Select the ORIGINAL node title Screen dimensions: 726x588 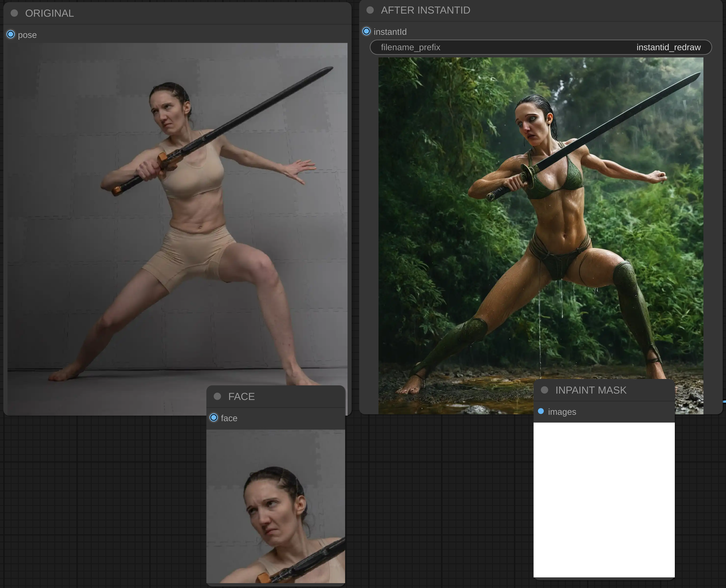(49, 13)
